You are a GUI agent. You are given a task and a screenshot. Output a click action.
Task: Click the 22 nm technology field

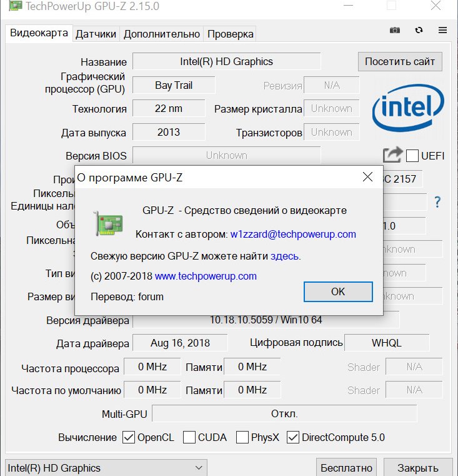(x=169, y=108)
